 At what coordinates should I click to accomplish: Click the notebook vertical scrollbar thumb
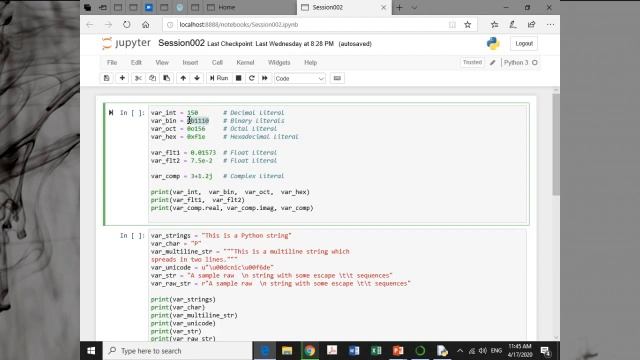pyautogui.click(x=556, y=145)
